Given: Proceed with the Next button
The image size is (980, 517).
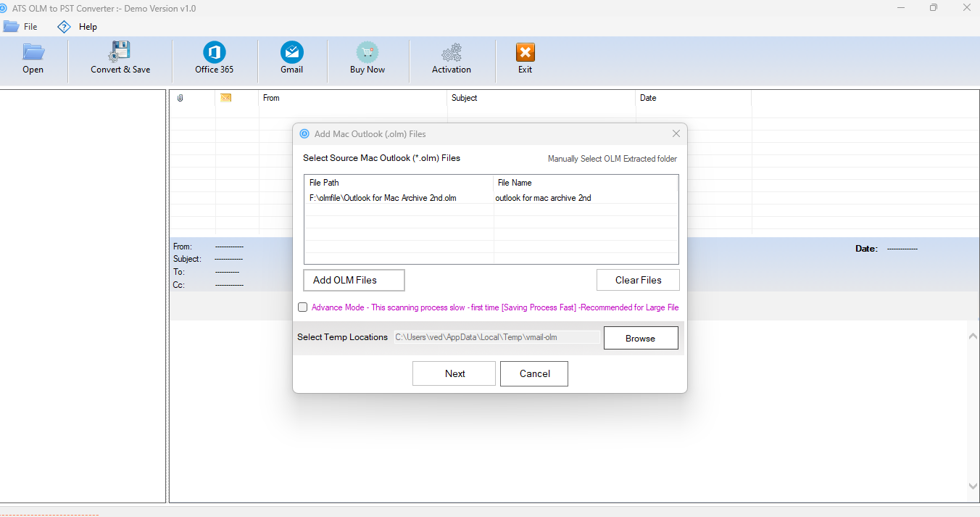Looking at the screenshot, I should [454, 373].
